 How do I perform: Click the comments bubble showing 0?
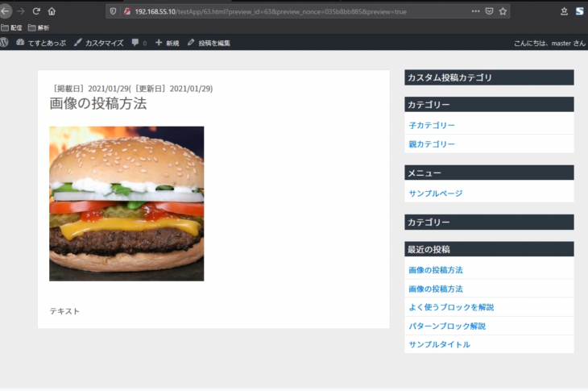click(139, 43)
